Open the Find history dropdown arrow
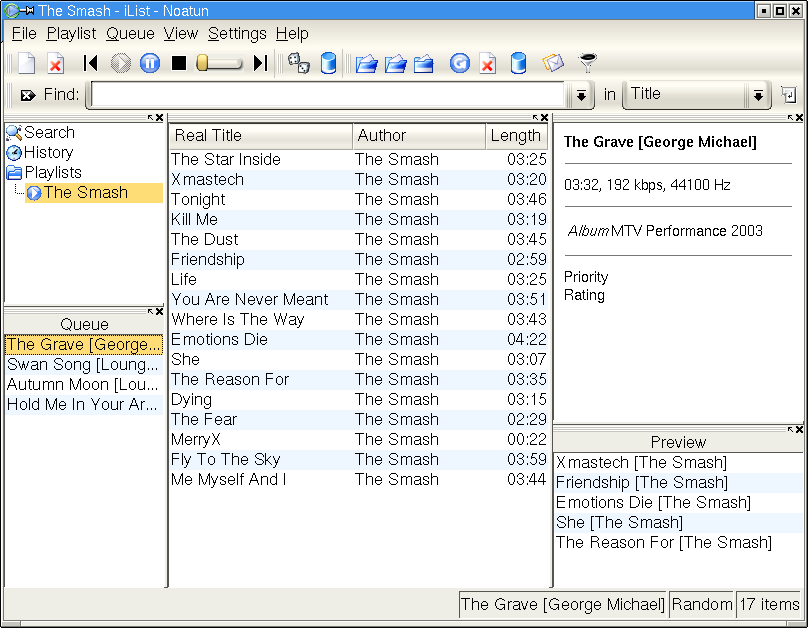Viewport: 808px width, 628px height. coord(581,95)
